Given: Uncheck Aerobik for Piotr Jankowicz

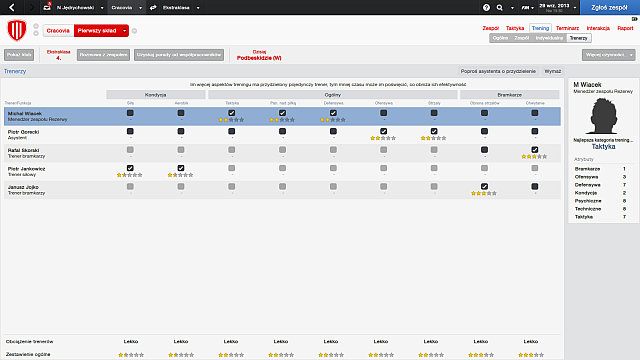Looking at the screenshot, I should pyautogui.click(x=181, y=168).
